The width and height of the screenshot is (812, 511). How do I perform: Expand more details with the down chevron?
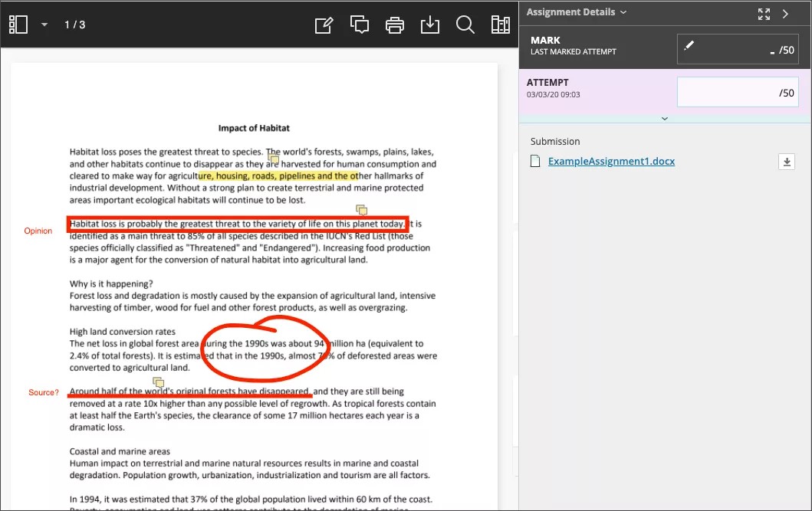tap(664, 119)
